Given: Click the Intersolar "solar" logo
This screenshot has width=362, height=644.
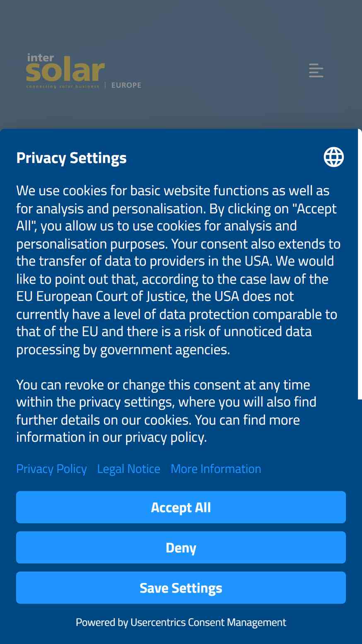Looking at the screenshot, I should pyautogui.click(x=65, y=71).
